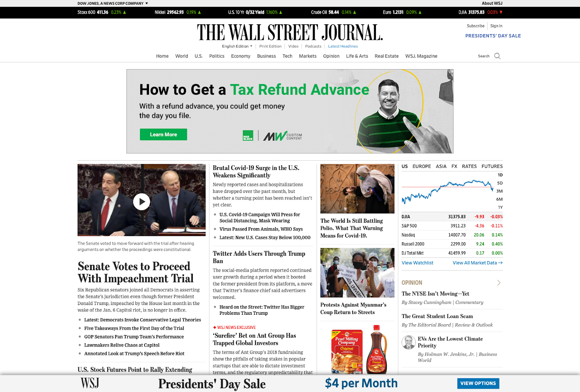The width and height of the screenshot is (580, 392).
Task: Set chart range to 3M
Action: coord(500,191)
